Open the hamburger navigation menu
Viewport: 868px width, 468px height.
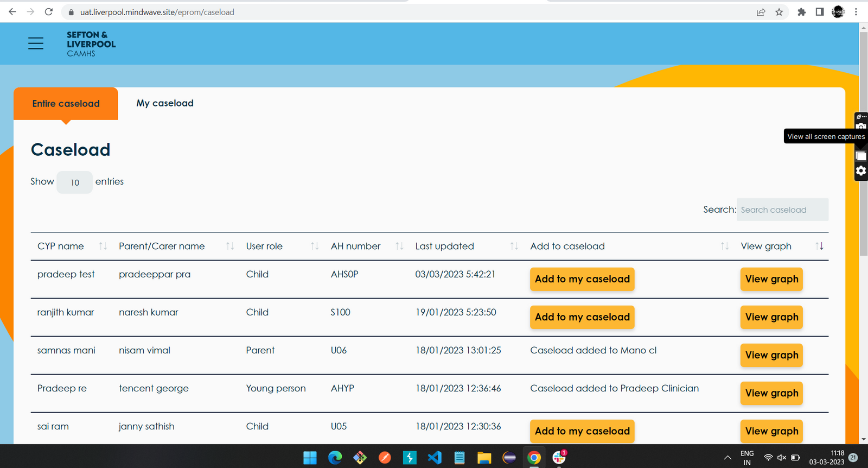pos(36,43)
